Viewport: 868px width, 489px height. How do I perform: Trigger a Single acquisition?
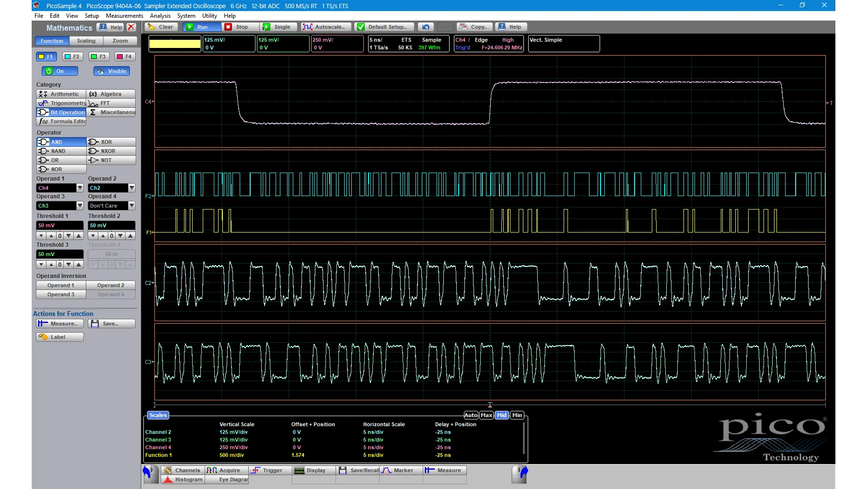coord(279,27)
